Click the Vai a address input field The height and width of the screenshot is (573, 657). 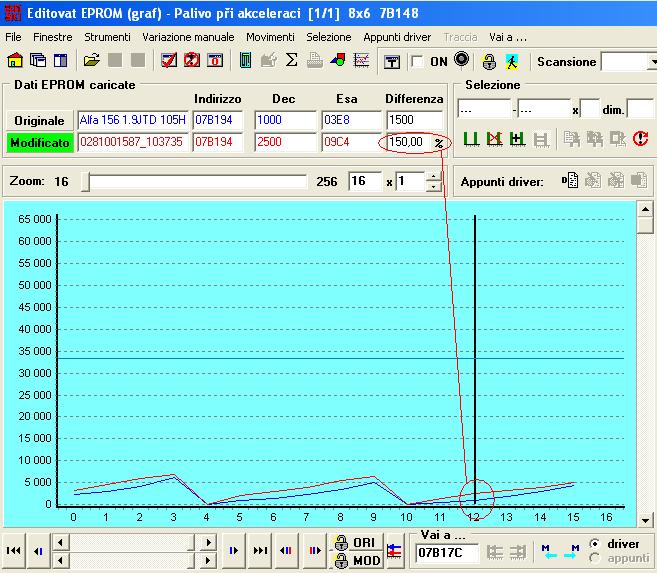(x=447, y=553)
